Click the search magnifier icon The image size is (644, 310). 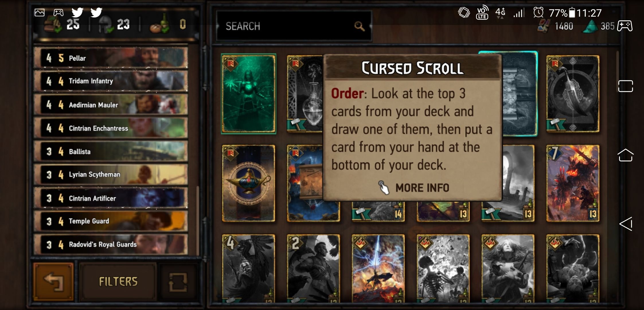359,26
